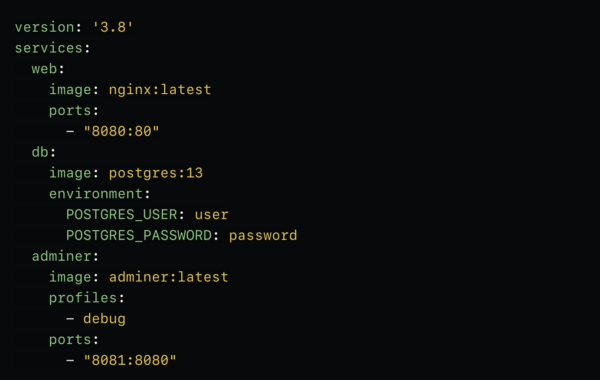The image size is (600, 380).
Task: Click the ports key under web
Action: [70, 111]
